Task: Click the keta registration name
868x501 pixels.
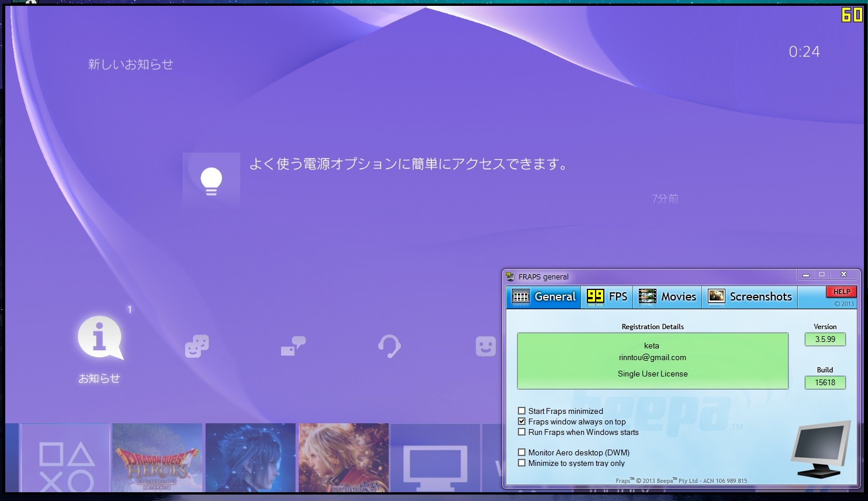Action: coord(652,345)
